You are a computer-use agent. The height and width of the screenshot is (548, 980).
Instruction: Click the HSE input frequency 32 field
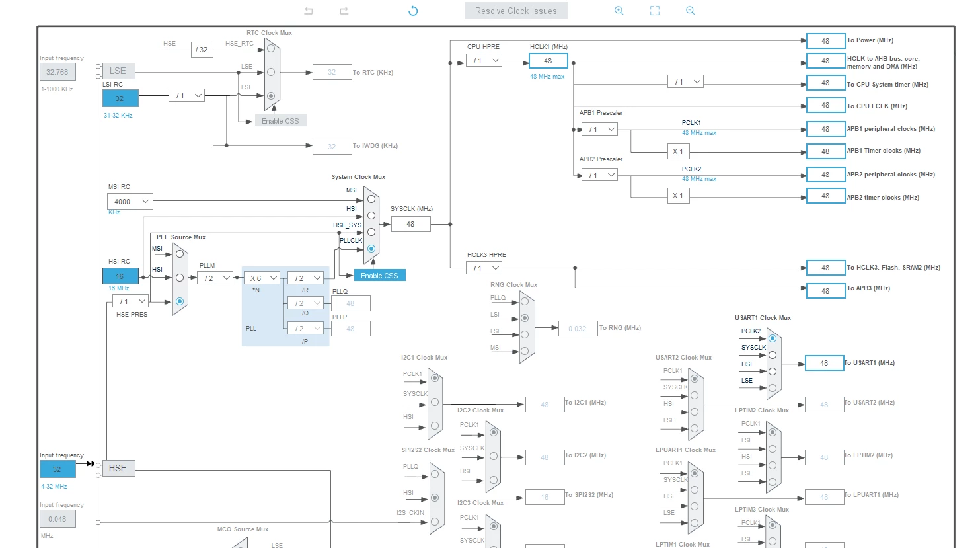tap(57, 469)
